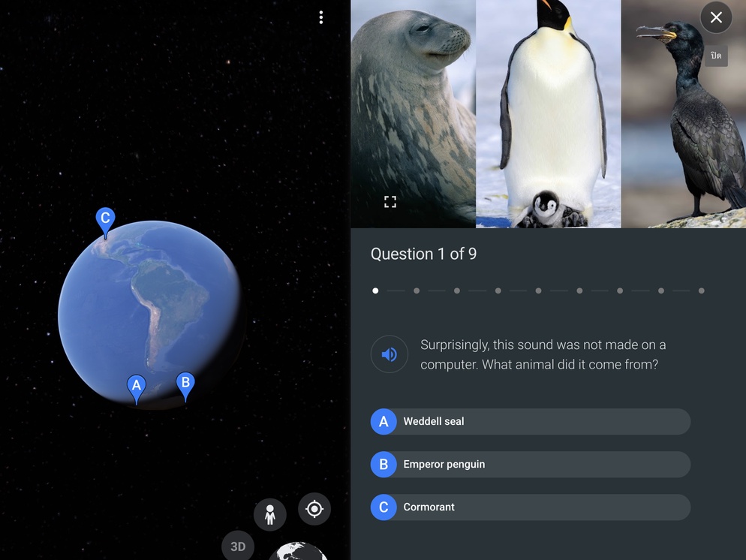Click the emperor penguin photo

(549, 113)
